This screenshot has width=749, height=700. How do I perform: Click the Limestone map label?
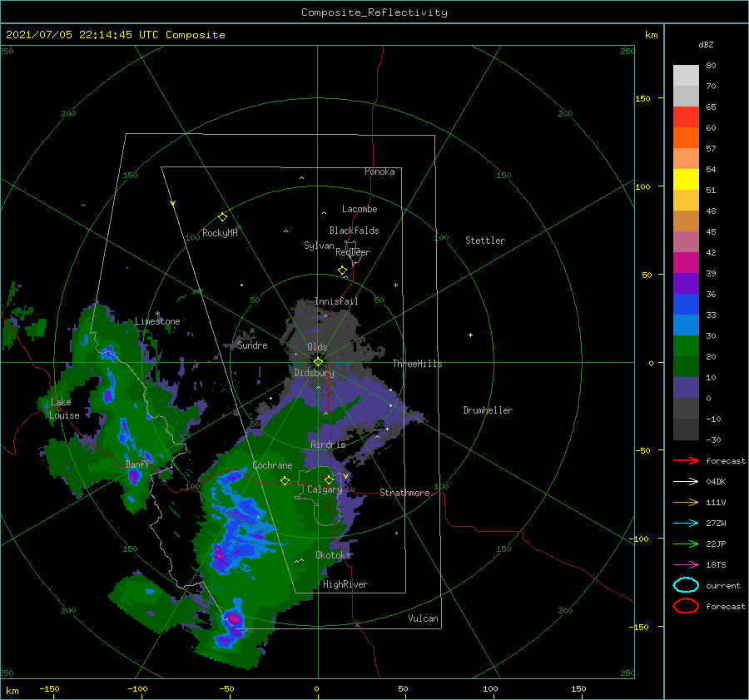[x=157, y=321]
